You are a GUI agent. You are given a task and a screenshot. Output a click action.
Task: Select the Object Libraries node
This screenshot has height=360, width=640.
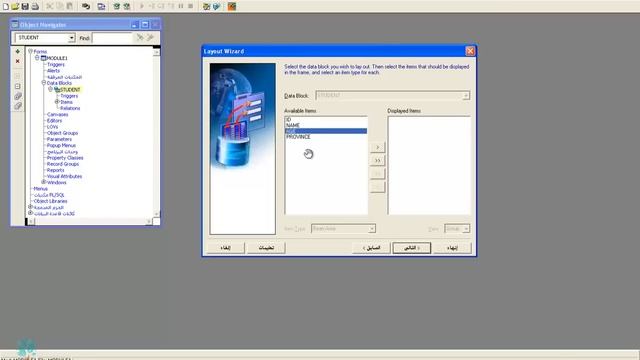[51, 201]
